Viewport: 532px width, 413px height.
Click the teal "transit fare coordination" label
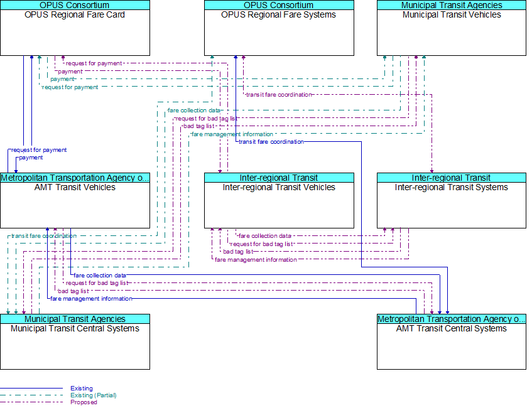tap(44, 235)
